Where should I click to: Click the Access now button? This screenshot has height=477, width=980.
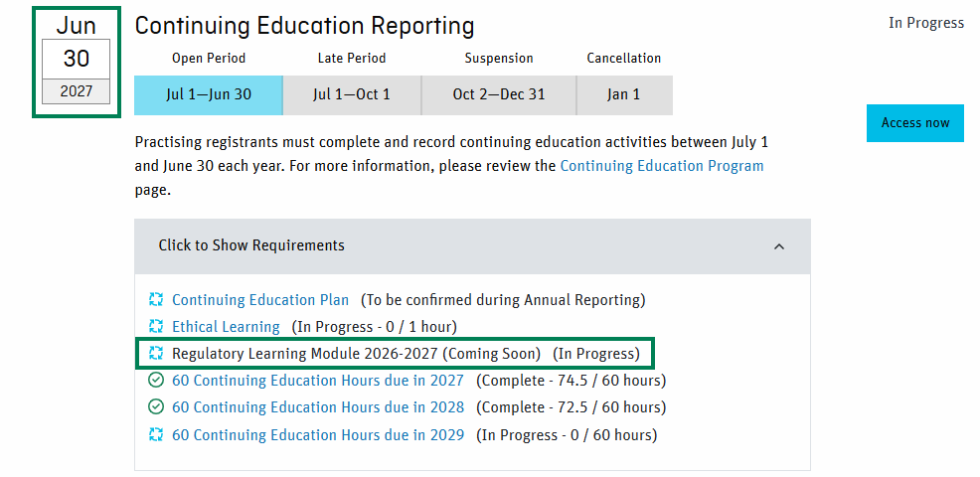pyautogui.click(x=915, y=123)
